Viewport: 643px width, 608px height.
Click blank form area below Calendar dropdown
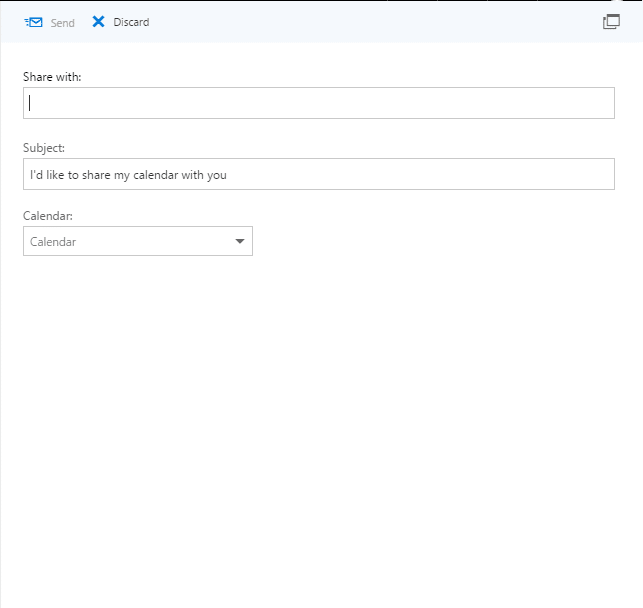(320, 410)
